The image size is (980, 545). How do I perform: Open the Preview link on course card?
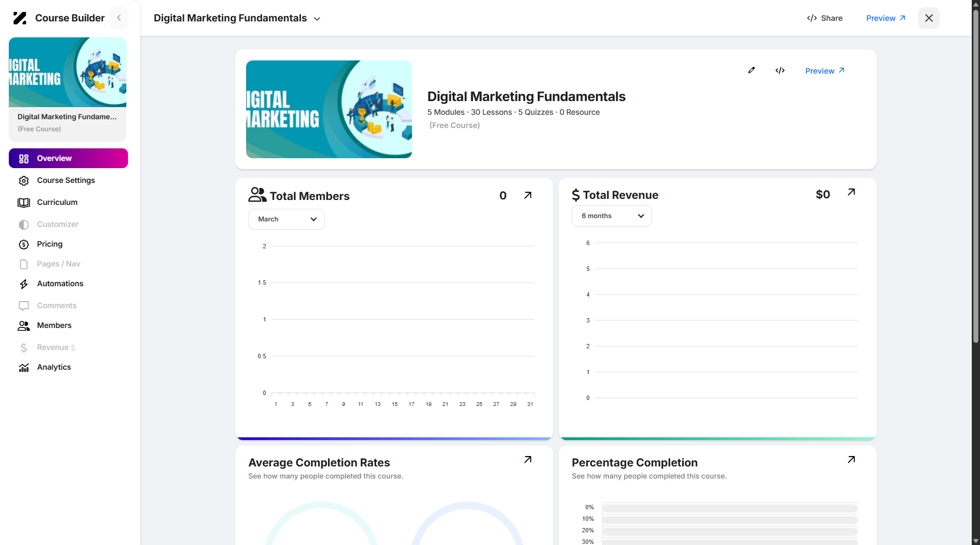point(825,71)
